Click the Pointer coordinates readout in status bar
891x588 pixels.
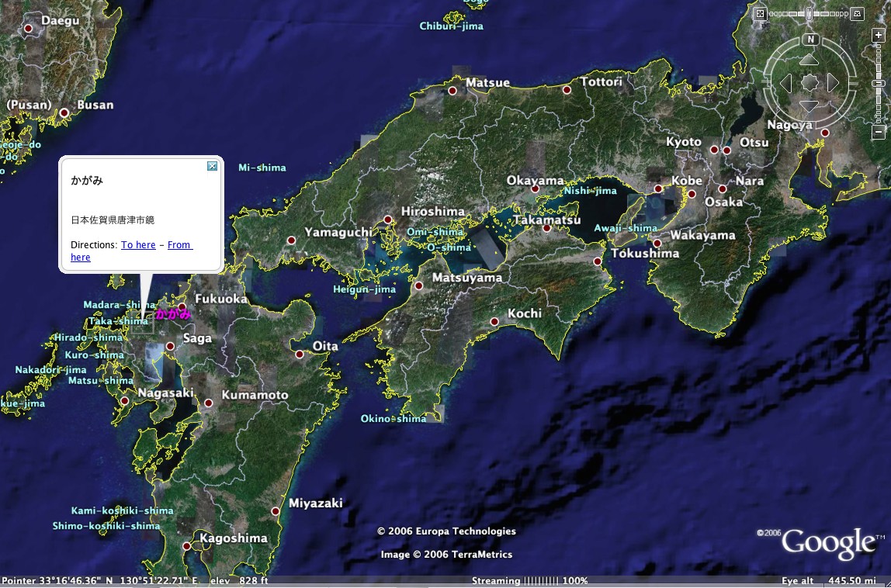[x=101, y=580]
